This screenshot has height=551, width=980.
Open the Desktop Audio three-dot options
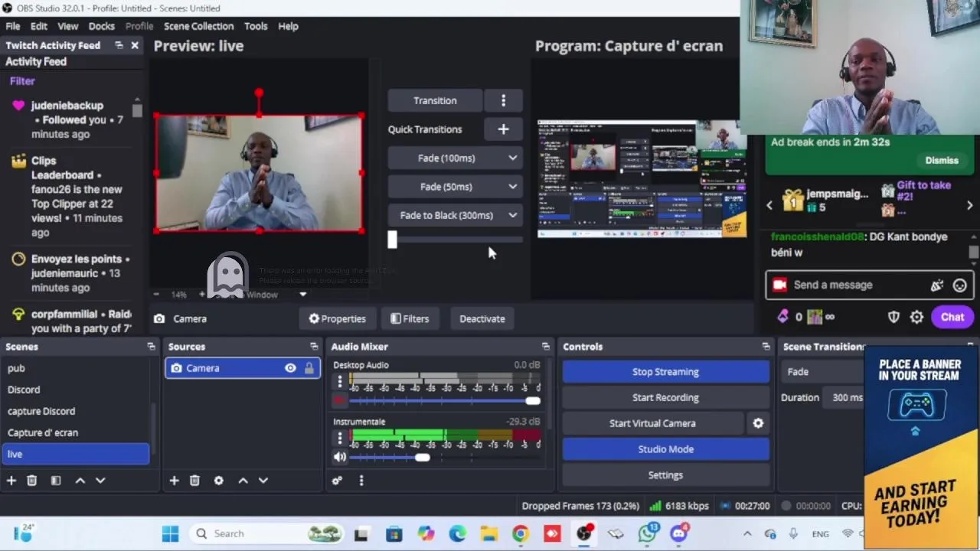[x=340, y=381]
